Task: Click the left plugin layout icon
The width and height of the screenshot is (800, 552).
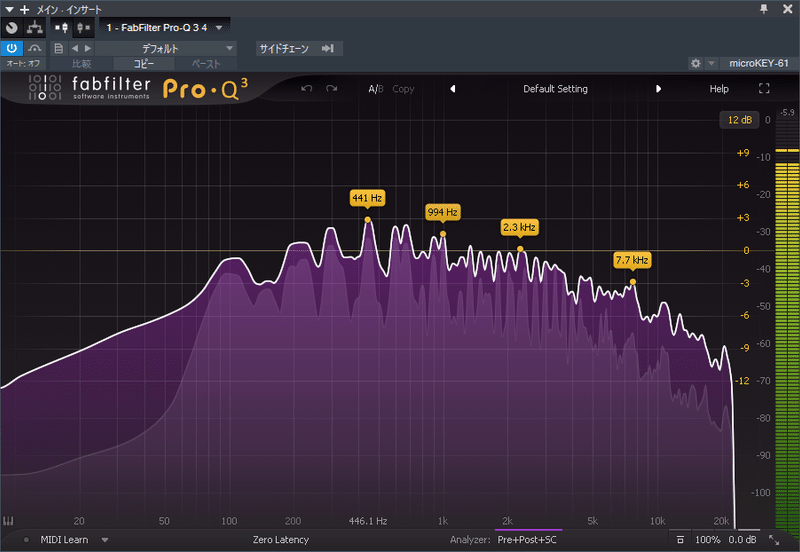Action: tap(62, 28)
